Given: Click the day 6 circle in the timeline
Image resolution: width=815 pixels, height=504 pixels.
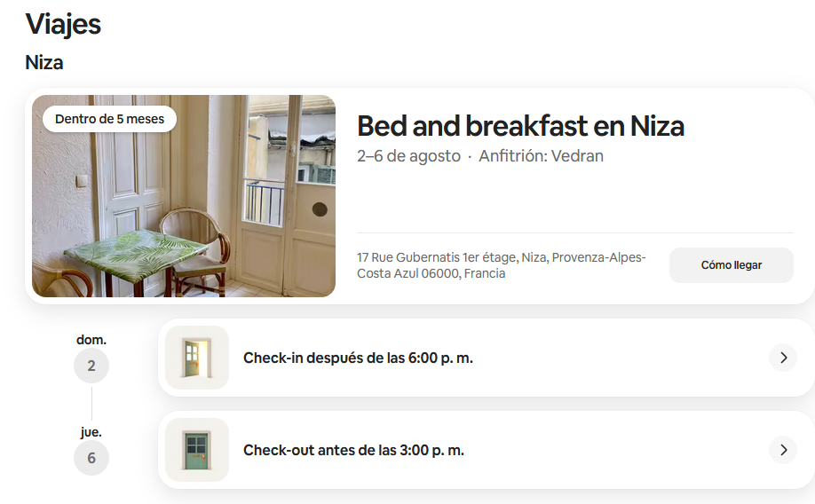Looking at the screenshot, I should (x=91, y=458).
